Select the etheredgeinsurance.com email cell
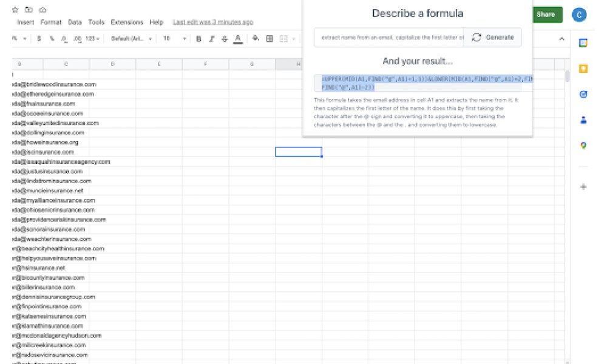The width and height of the screenshot is (607, 364). [53, 94]
